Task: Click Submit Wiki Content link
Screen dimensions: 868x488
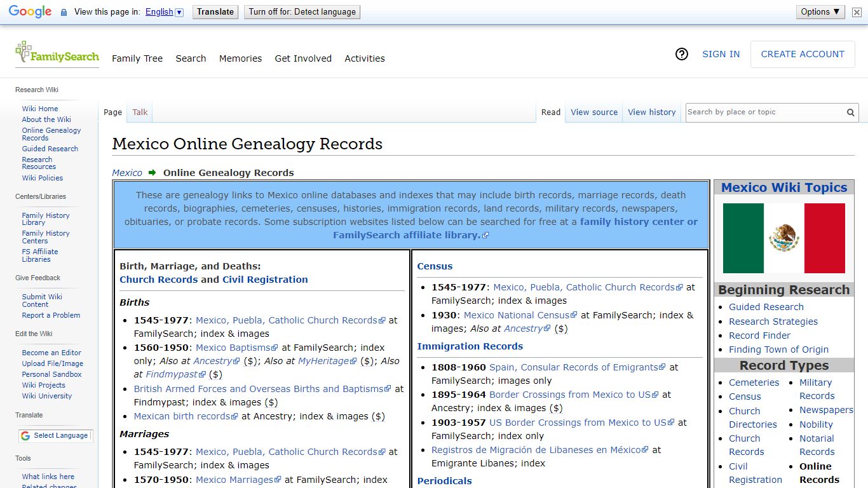Action: [x=42, y=301]
